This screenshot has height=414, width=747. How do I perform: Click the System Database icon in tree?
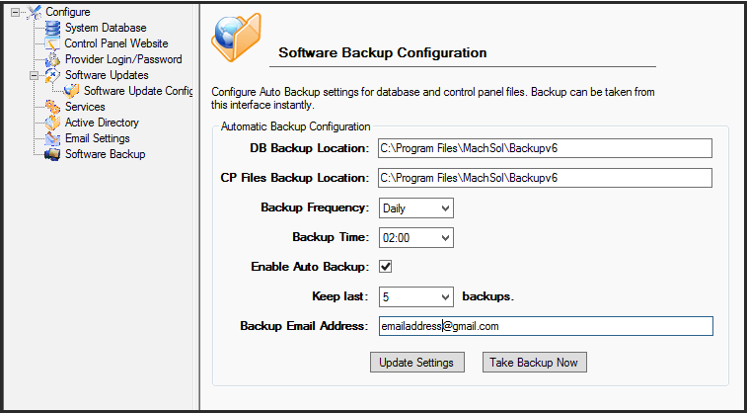[x=53, y=28]
